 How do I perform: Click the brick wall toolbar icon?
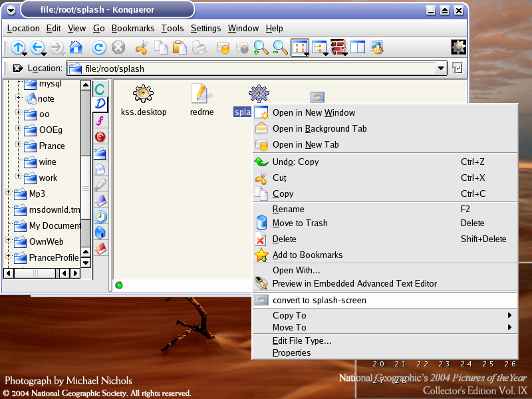coord(338,47)
